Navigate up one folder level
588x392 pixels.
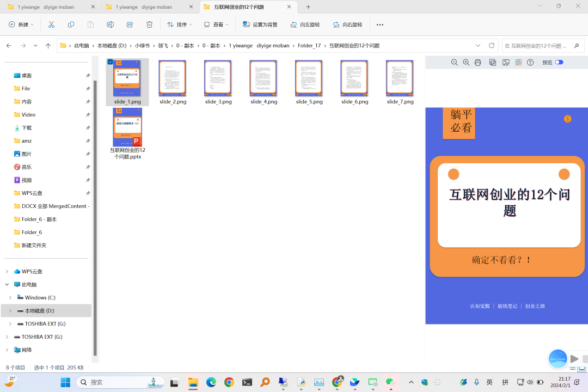pyautogui.click(x=48, y=45)
